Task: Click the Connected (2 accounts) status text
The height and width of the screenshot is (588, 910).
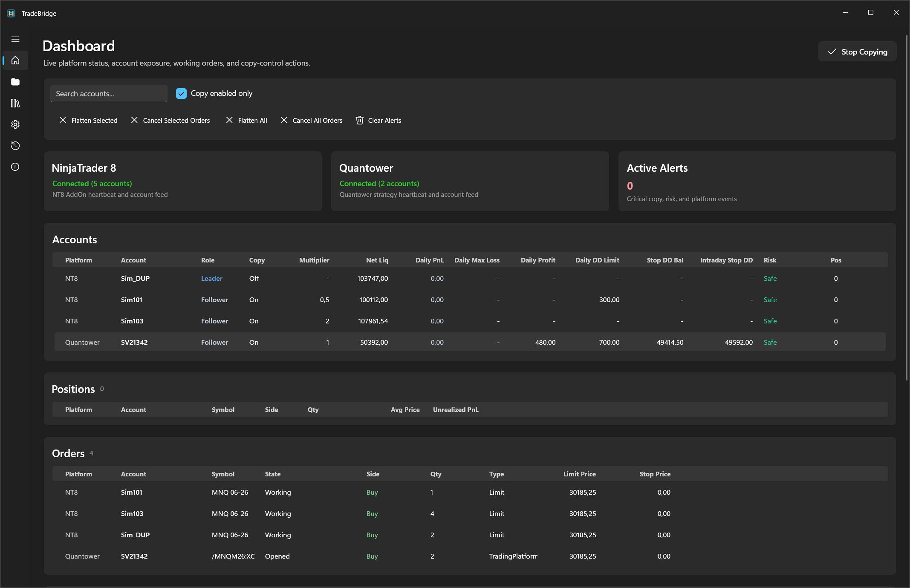Action: (x=379, y=183)
